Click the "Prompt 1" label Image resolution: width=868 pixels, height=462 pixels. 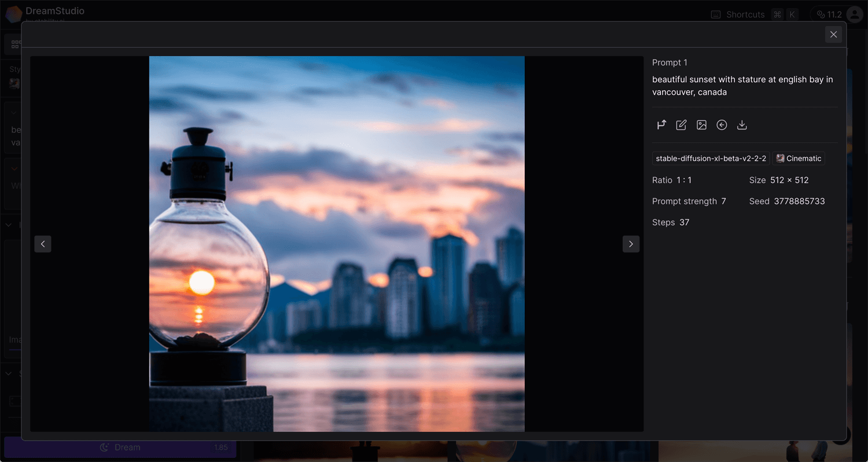pos(670,63)
